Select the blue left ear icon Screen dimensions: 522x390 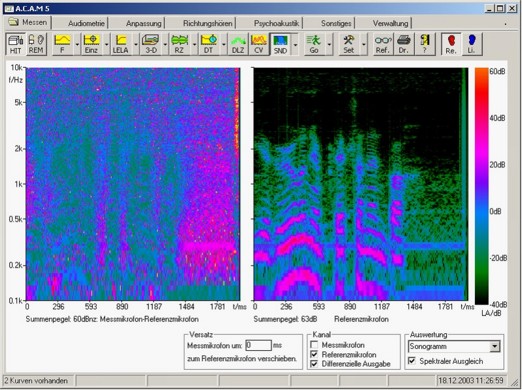point(471,44)
